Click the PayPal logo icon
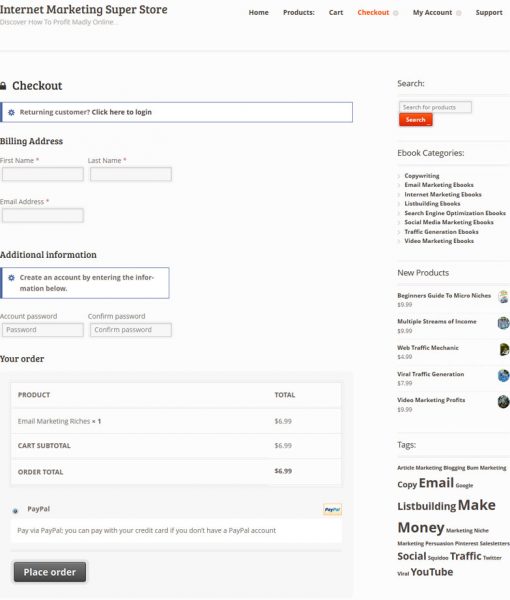510x600 pixels. click(x=332, y=509)
